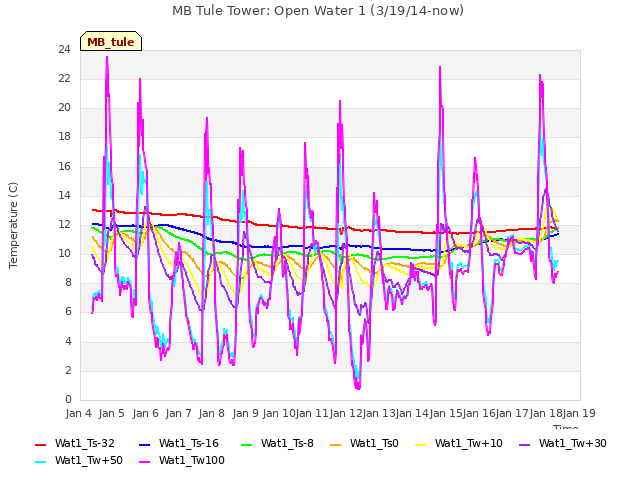Click the 0 y-axis tick label

click(x=68, y=399)
